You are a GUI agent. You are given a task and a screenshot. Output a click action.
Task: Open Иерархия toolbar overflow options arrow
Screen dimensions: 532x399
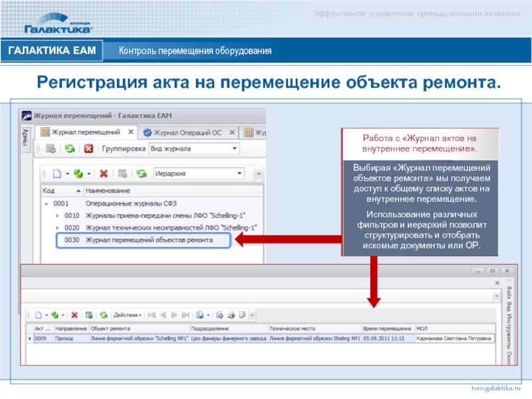tap(259, 174)
